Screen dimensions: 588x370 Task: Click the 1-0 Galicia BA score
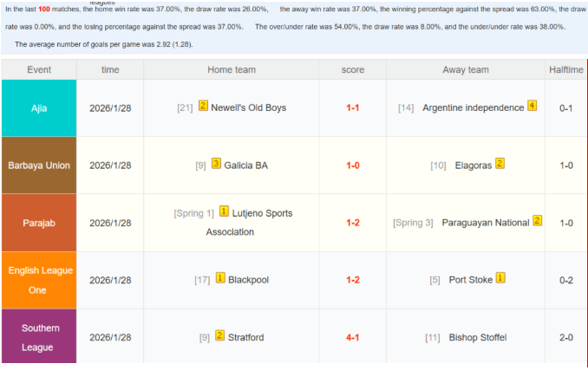(353, 165)
